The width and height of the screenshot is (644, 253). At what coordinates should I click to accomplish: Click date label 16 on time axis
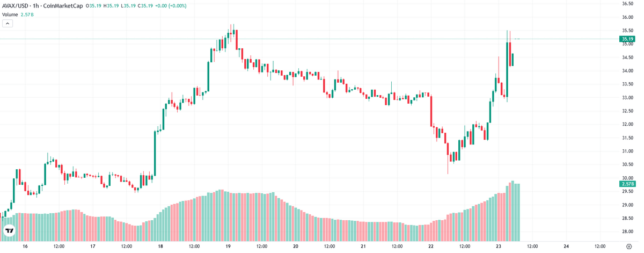25,247
